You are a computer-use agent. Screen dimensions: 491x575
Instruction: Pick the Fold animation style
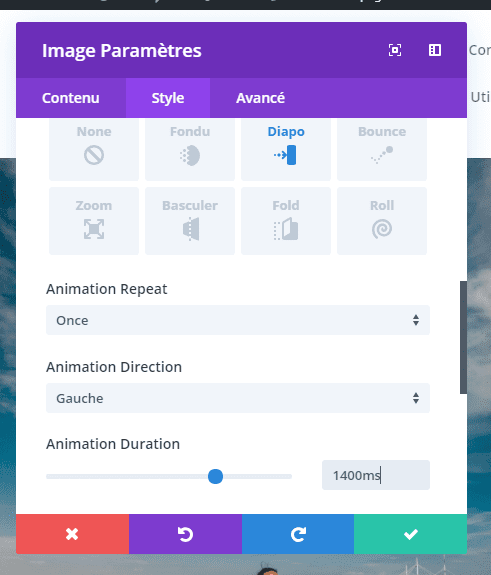tap(286, 221)
